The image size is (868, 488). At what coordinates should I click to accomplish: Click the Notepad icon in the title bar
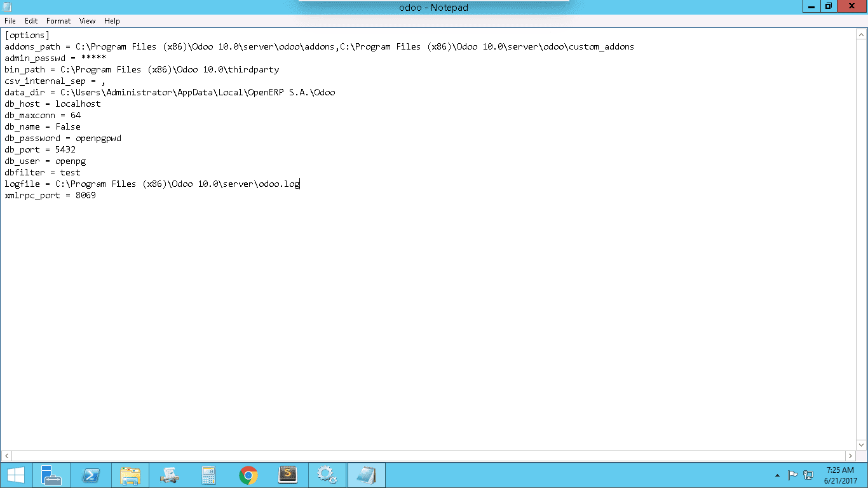point(7,7)
